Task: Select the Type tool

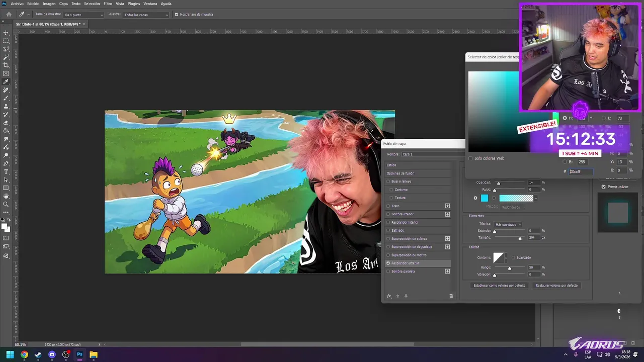Action: [x=6, y=171]
